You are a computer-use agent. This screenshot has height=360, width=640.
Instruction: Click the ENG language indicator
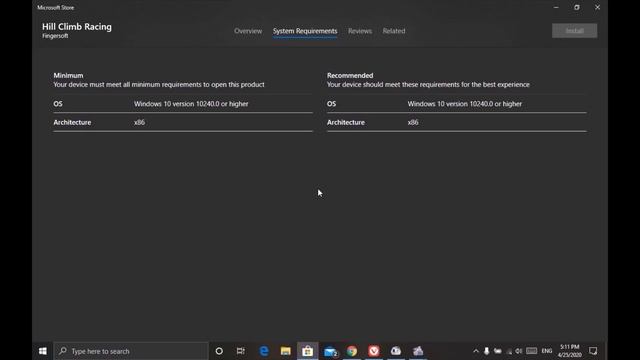[547, 351]
